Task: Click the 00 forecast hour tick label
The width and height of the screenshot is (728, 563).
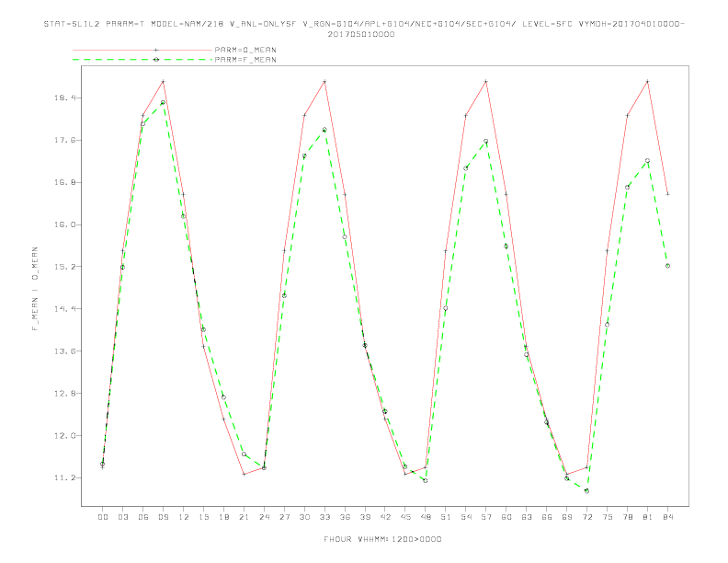Action: [103, 517]
